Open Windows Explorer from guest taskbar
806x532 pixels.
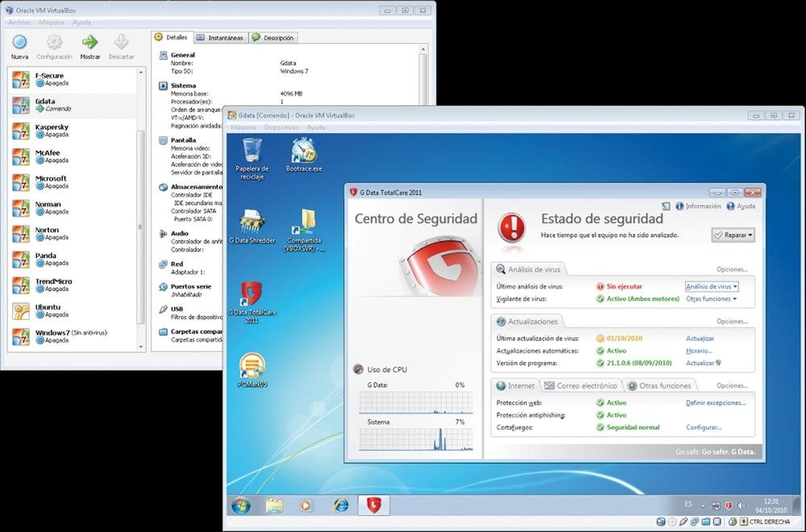tap(274, 505)
